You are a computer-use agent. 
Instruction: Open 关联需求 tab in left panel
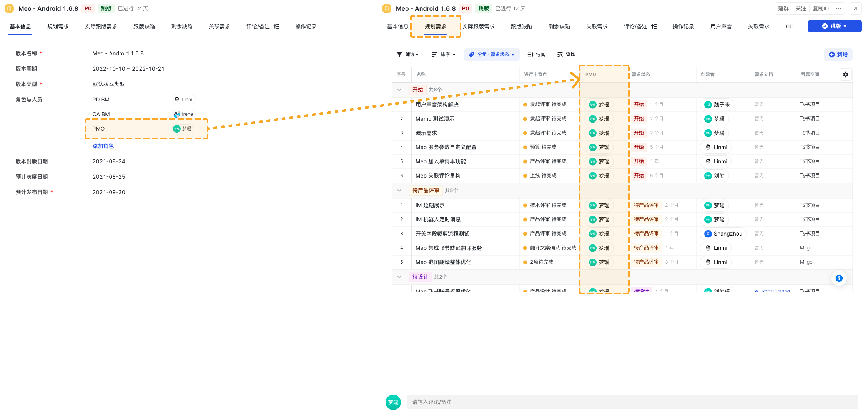coord(219,27)
